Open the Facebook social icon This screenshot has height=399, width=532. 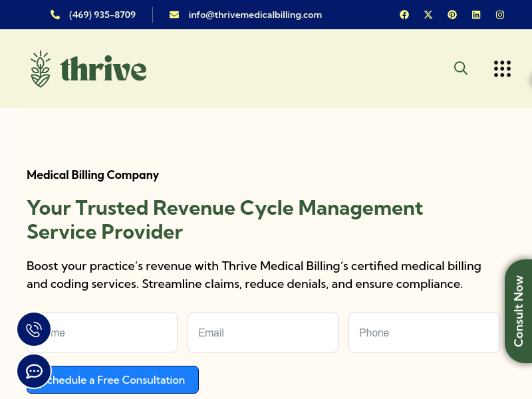[x=404, y=15]
